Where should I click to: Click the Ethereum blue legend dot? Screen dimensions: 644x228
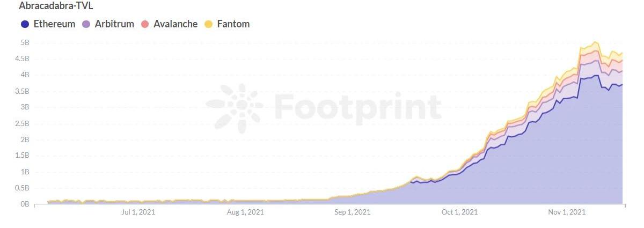(x=25, y=24)
